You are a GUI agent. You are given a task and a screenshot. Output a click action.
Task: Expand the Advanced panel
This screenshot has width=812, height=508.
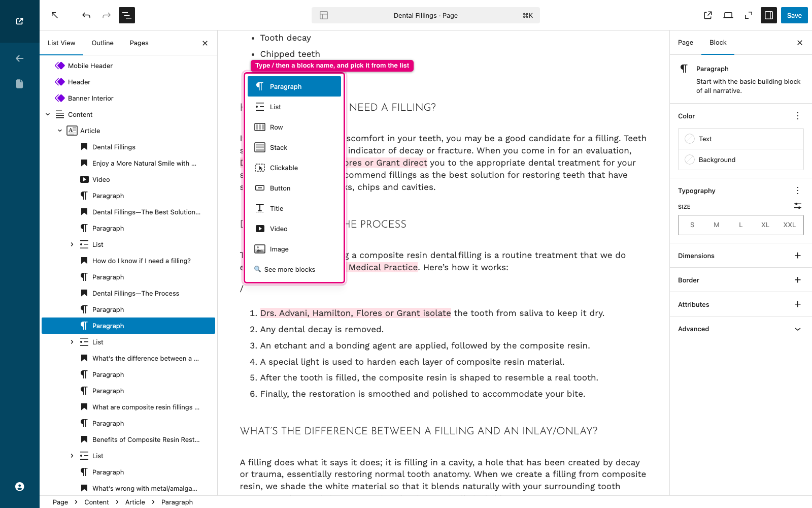click(x=741, y=329)
